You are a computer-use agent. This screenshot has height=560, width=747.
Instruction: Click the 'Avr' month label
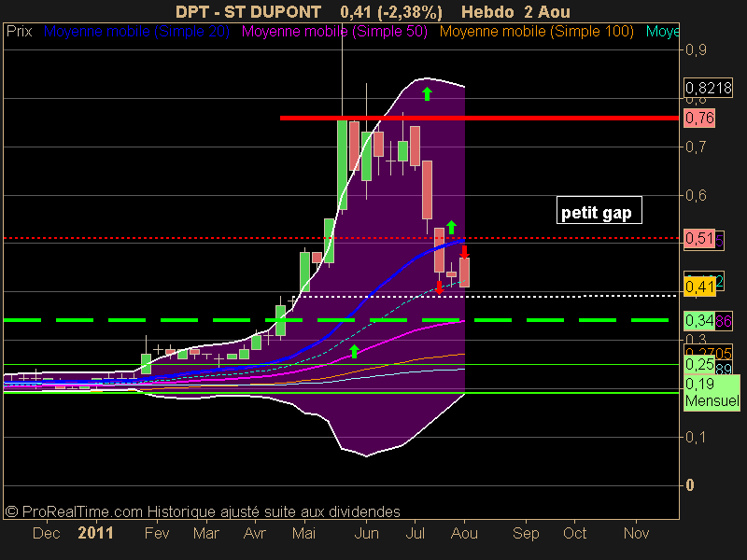coord(254,533)
